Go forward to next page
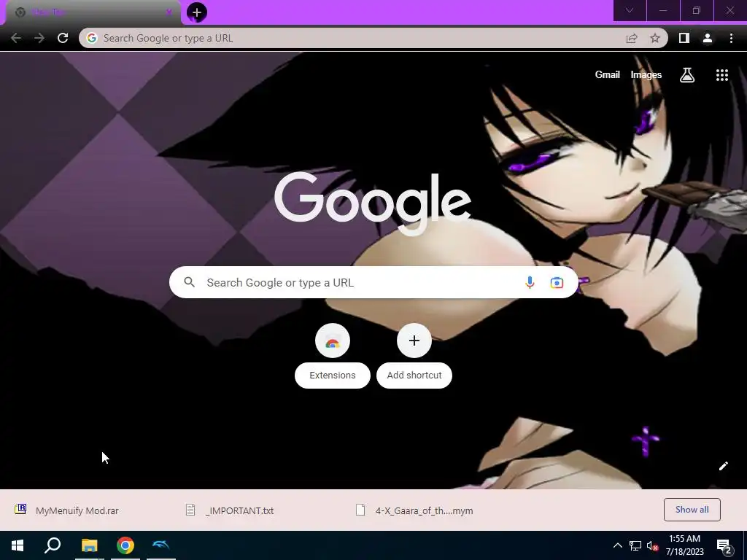The width and height of the screenshot is (747, 560). pos(39,38)
